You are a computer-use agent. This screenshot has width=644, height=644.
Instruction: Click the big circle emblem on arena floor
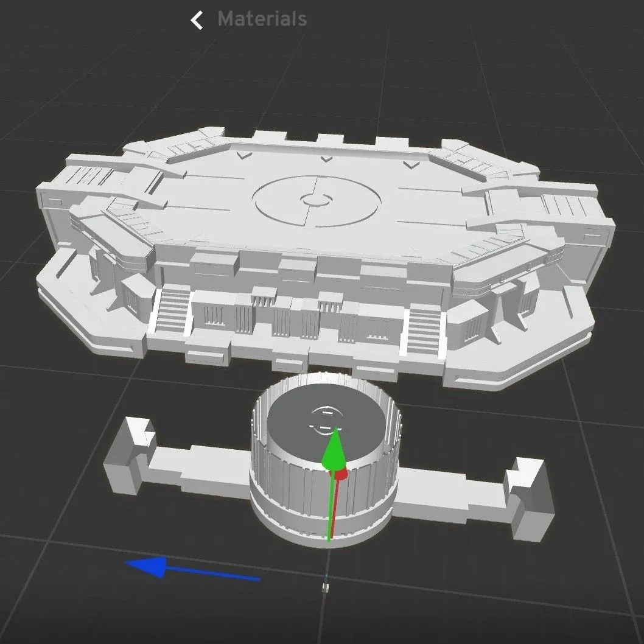(x=317, y=201)
